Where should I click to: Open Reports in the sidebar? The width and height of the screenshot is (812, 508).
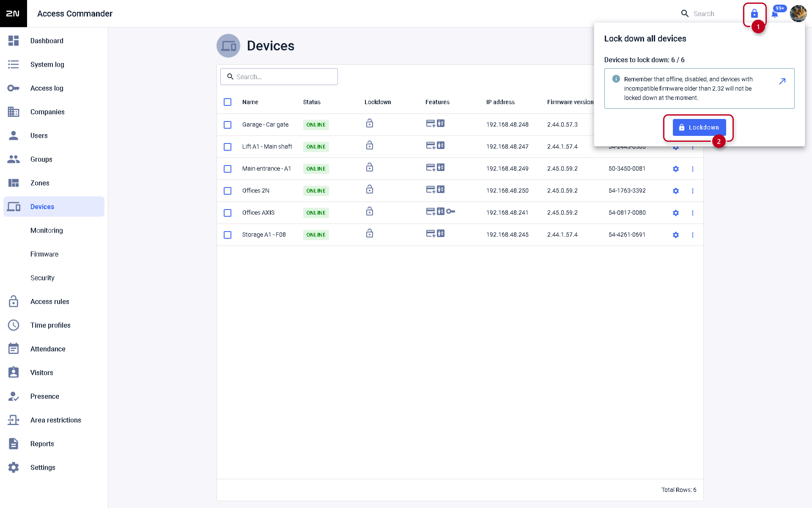(54, 444)
